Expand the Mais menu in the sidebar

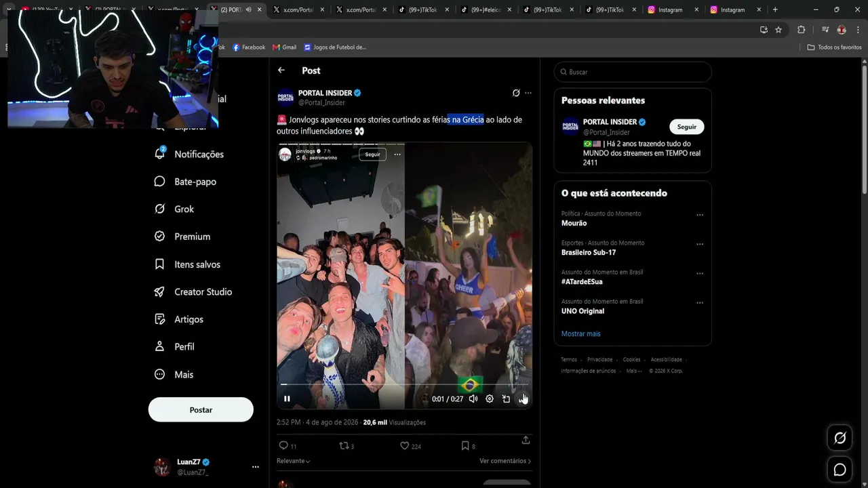coord(174,374)
